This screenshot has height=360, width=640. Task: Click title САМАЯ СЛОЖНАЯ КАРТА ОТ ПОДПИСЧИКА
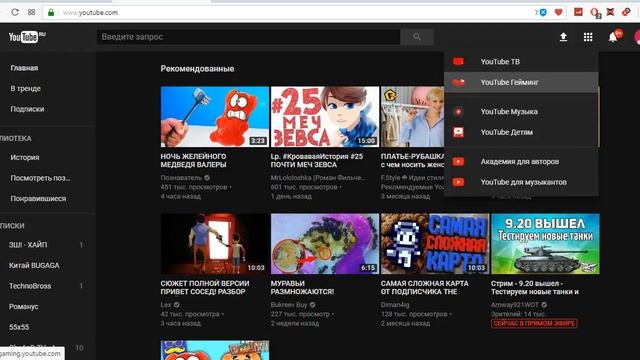click(424, 287)
